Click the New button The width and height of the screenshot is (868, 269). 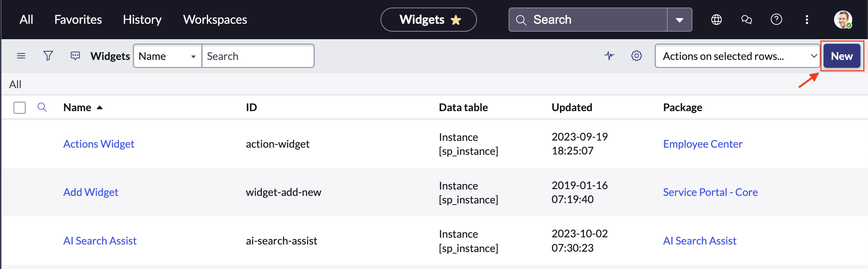pyautogui.click(x=842, y=56)
